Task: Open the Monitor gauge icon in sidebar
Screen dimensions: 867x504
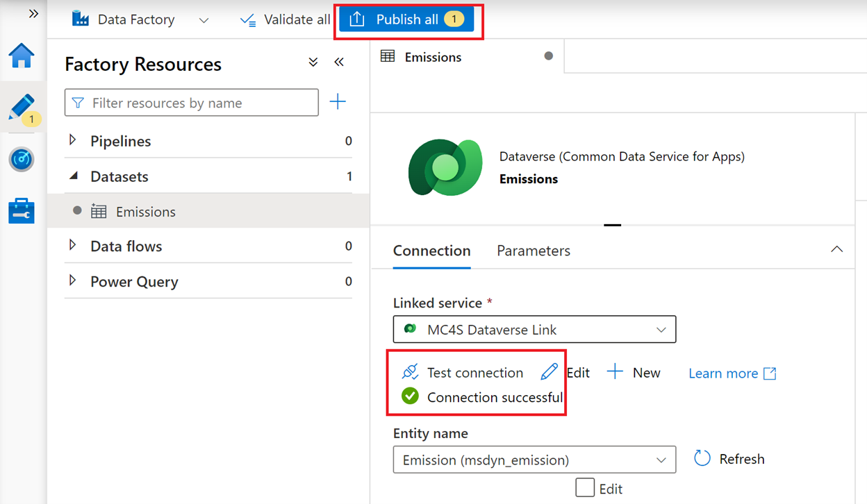Action: pyautogui.click(x=22, y=159)
